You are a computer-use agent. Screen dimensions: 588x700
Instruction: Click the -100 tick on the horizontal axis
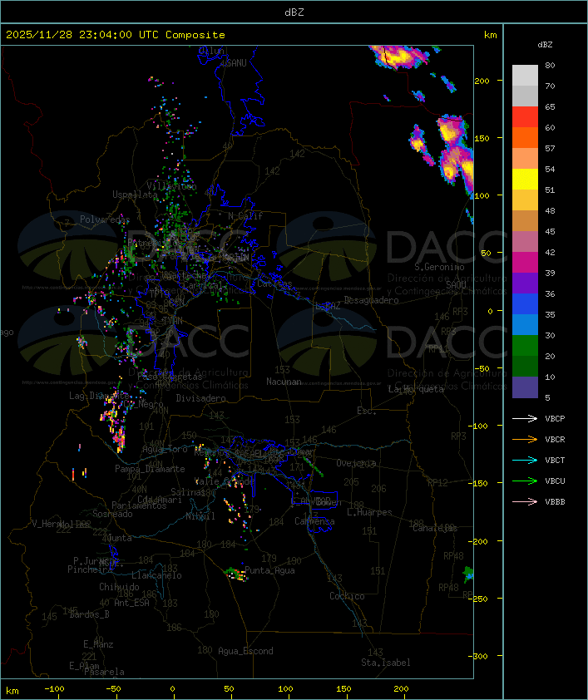pos(54,689)
